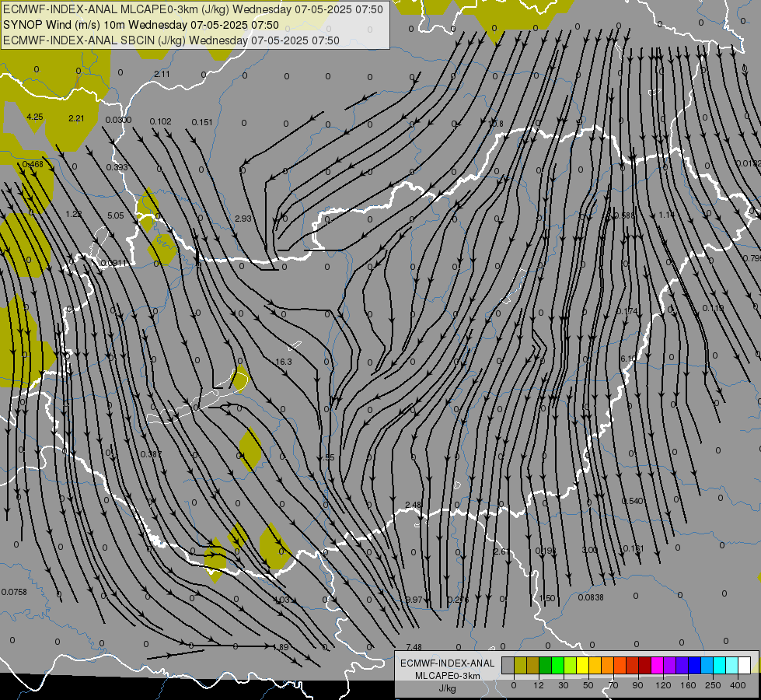Viewport: 761px width, 700px height.
Task: Click the pale cyan swatch beside white
Action: (x=732, y=666)
